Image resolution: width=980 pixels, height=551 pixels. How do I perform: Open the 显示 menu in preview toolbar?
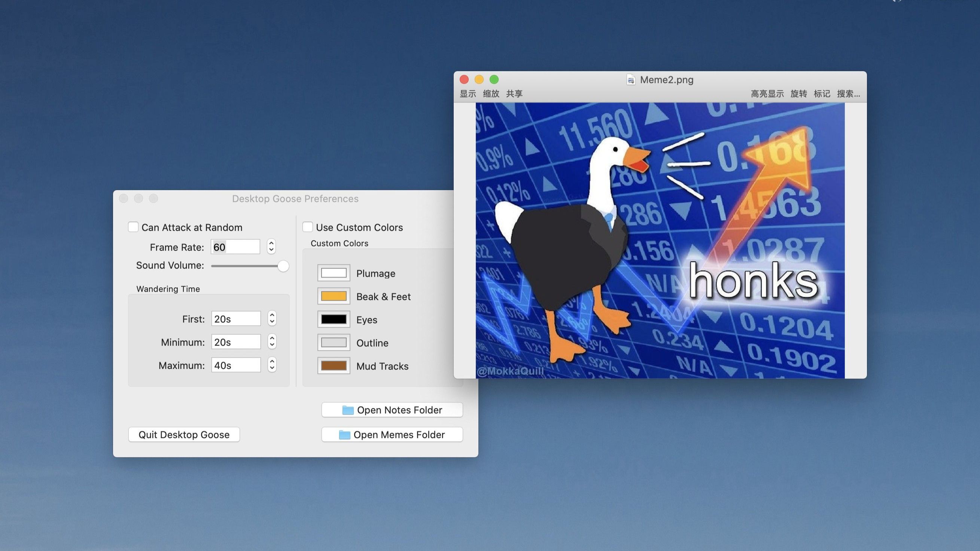[468, 94]
